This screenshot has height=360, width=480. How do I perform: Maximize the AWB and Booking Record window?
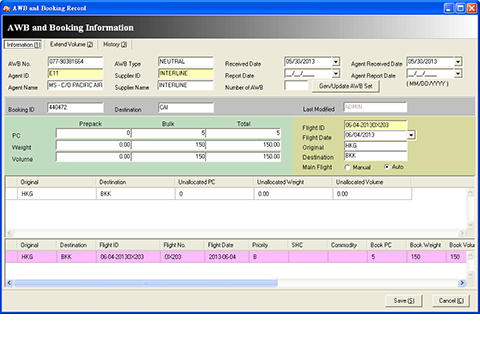460,8
